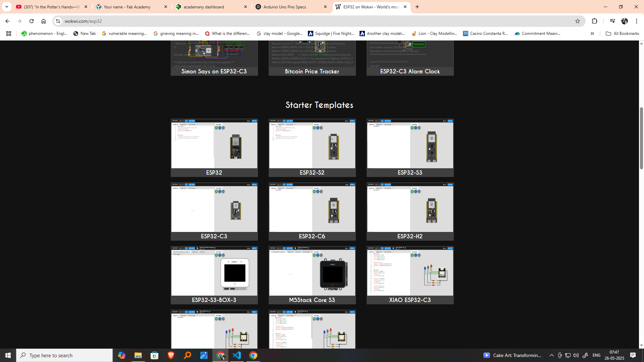The image size is (644, 362).
Task: Bookmark this page with the star icon
Action: pos(577,21)
